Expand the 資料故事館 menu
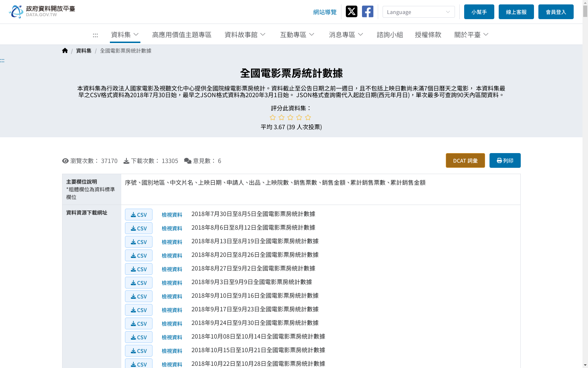This screenshot has height=368, width=588. tap(245, 35)
